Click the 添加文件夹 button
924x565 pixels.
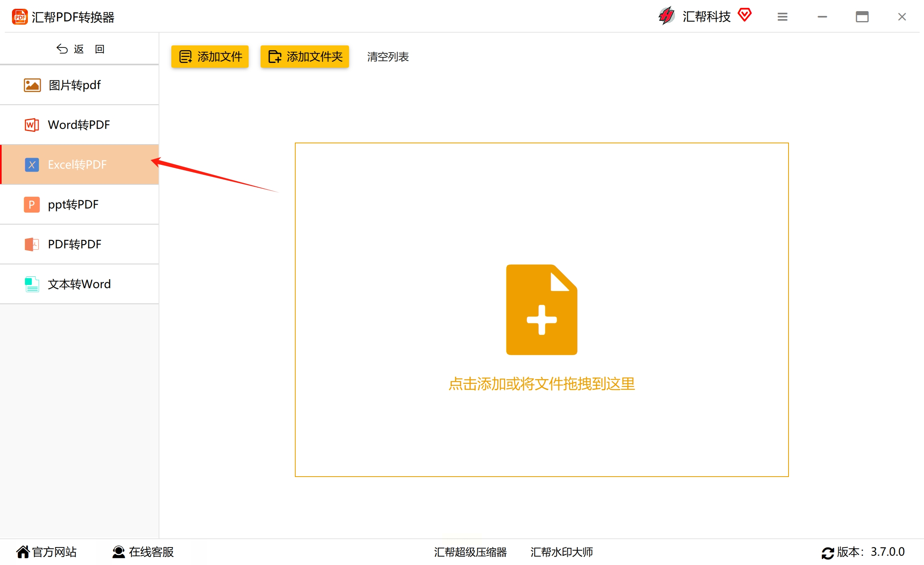[x=305, y=57]
